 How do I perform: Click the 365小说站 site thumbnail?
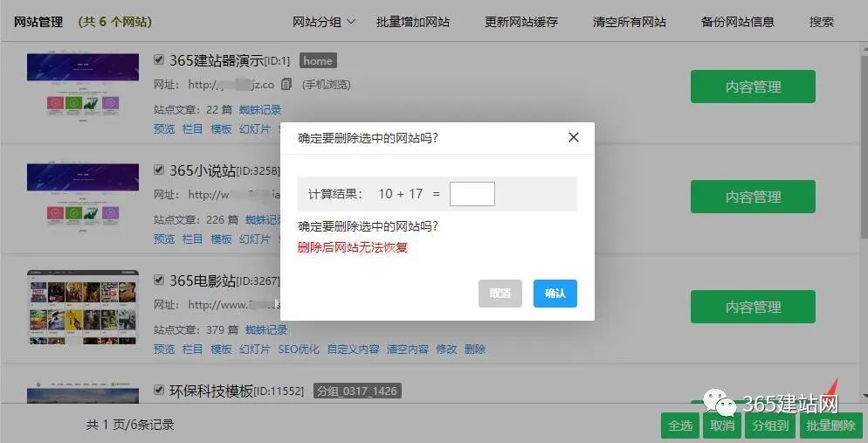[x=83, y=197]
